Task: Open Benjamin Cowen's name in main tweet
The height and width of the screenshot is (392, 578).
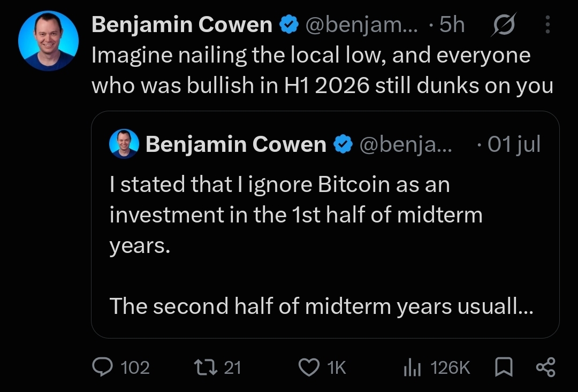Action: point(182,25)
